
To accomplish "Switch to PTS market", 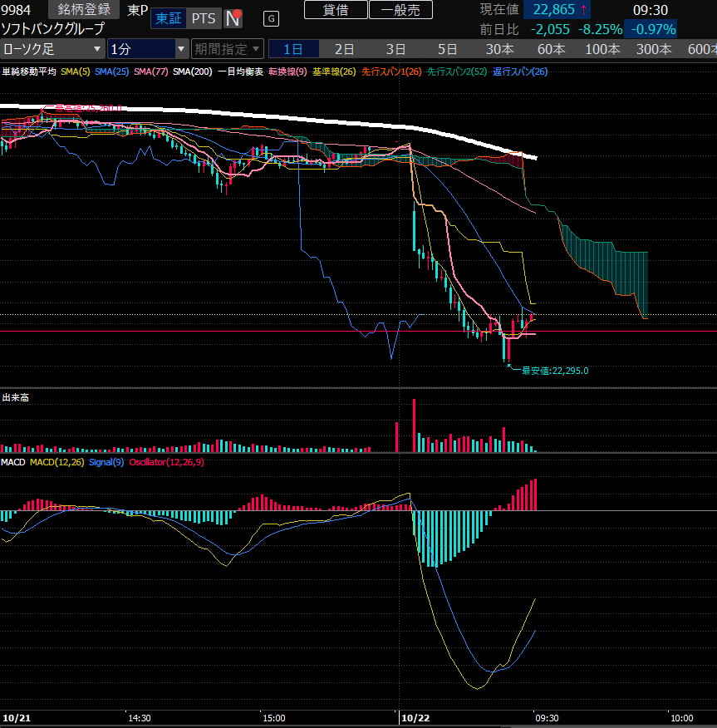I will click(203, 18).
